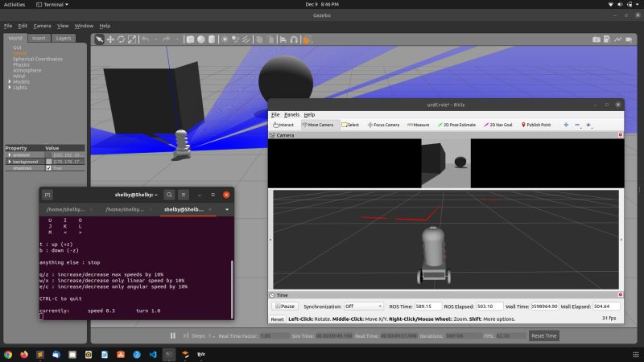Click the Pause button in RViz Time panel

pyautogui.click(x=284, y=306)
